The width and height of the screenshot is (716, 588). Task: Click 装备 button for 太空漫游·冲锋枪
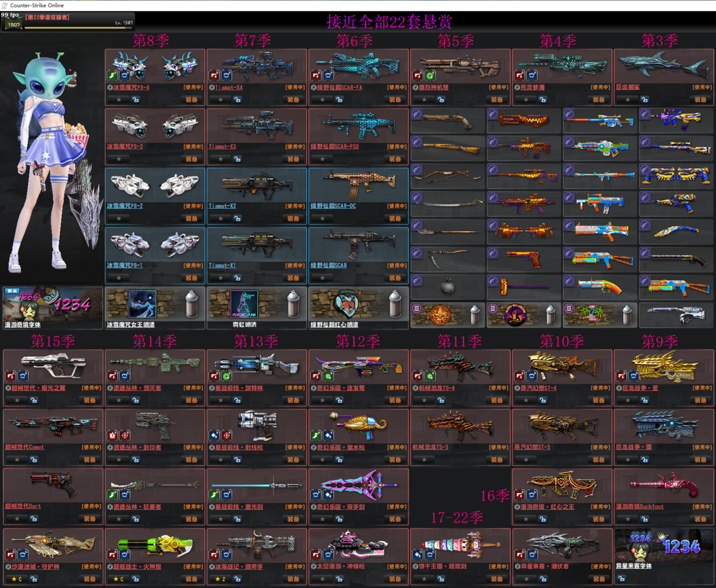(x=395, y=579)
